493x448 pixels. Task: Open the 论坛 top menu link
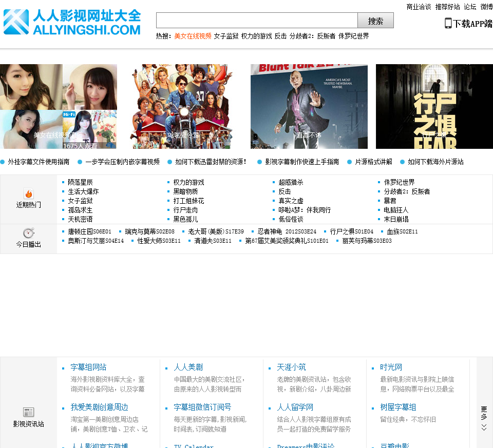tap(470, 7)
